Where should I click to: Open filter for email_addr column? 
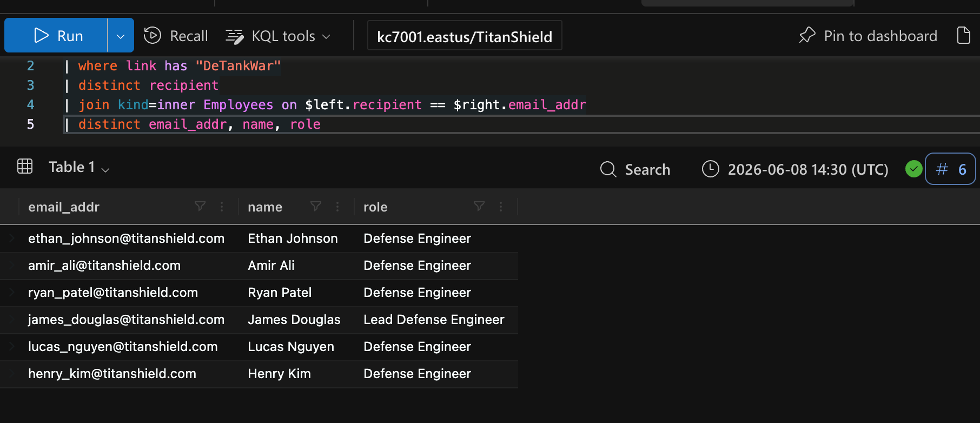click(x=200, y=206)
